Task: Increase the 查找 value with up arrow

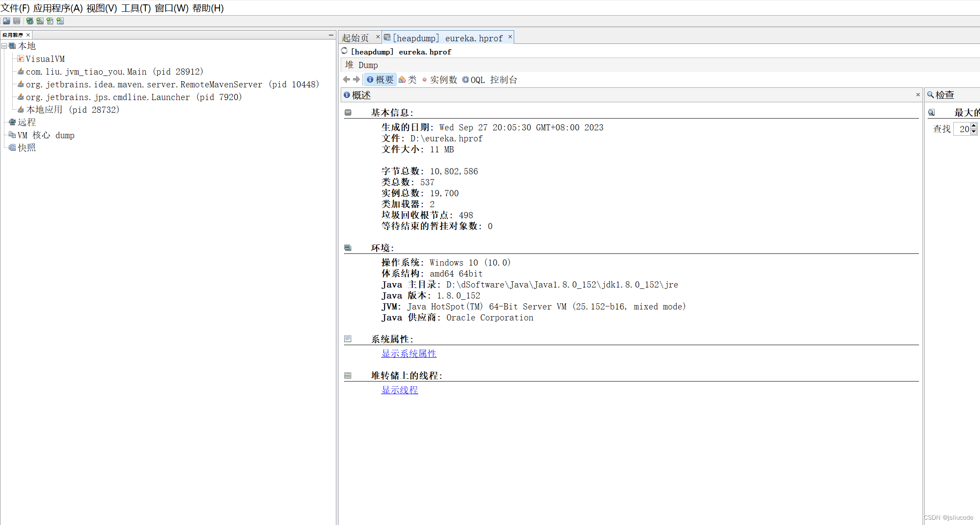Action: [x=974, y=126]
